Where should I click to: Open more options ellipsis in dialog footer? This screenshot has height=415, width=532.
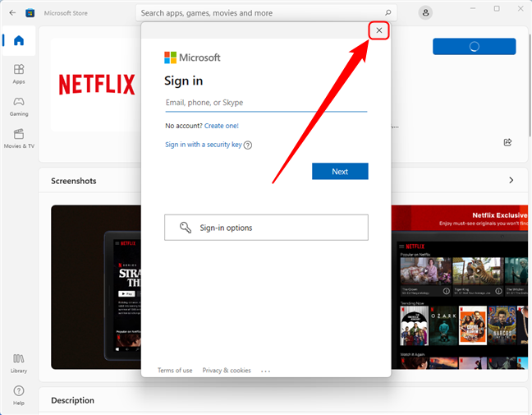click(x=265, y=371)
